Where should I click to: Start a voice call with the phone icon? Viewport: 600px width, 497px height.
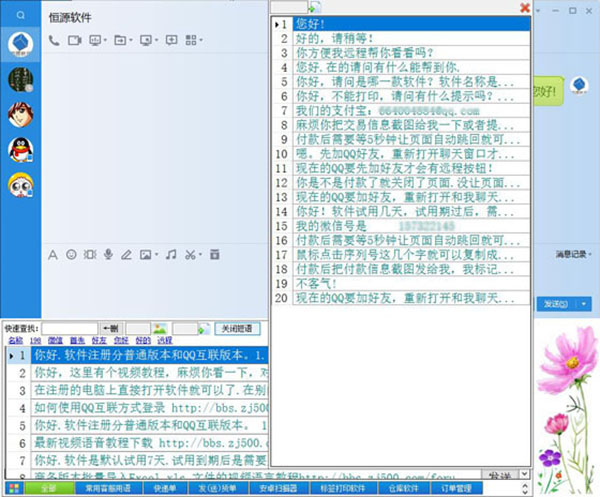[54, 41]
